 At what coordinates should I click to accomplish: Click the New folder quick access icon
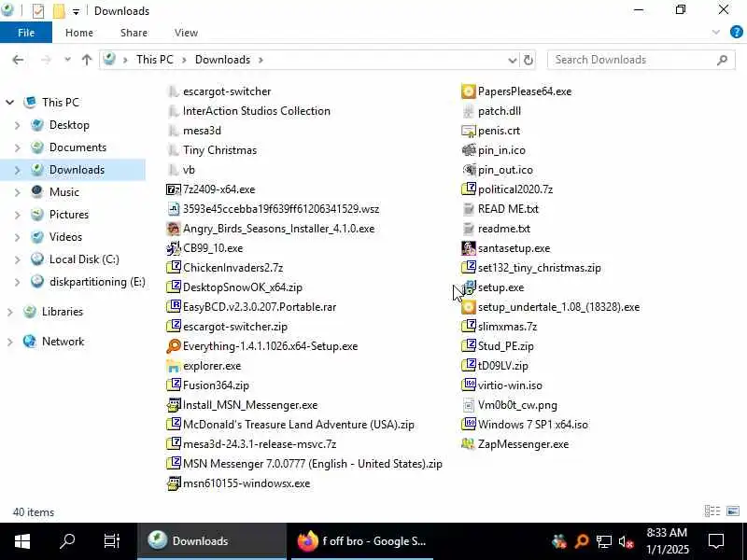click(59, 10)
